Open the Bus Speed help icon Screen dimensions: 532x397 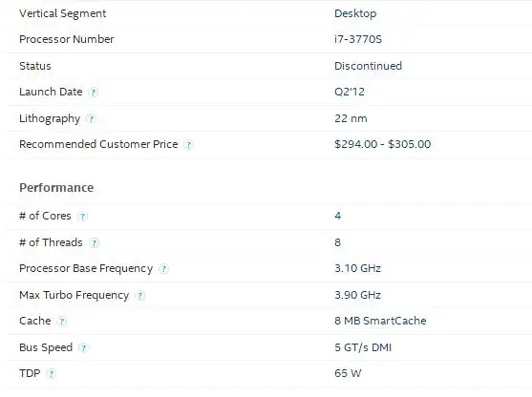click(83, 347)
